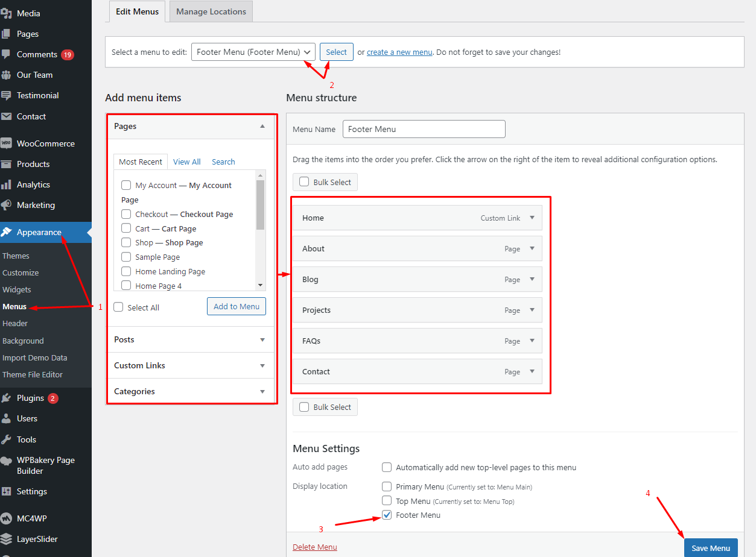This screenshot has height=557, width=756.
Task: Click the Settings sliders icon
Action: point(6,491)
